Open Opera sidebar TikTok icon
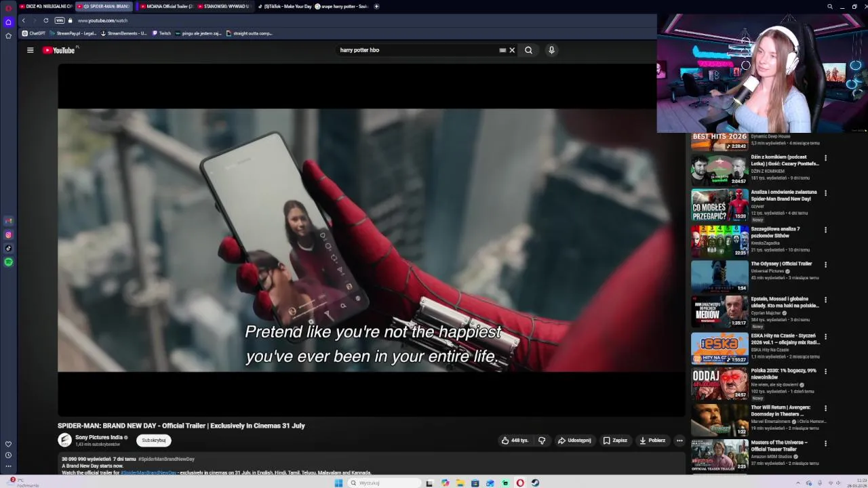Screen dimensions: 868x488 click(8, 248)
